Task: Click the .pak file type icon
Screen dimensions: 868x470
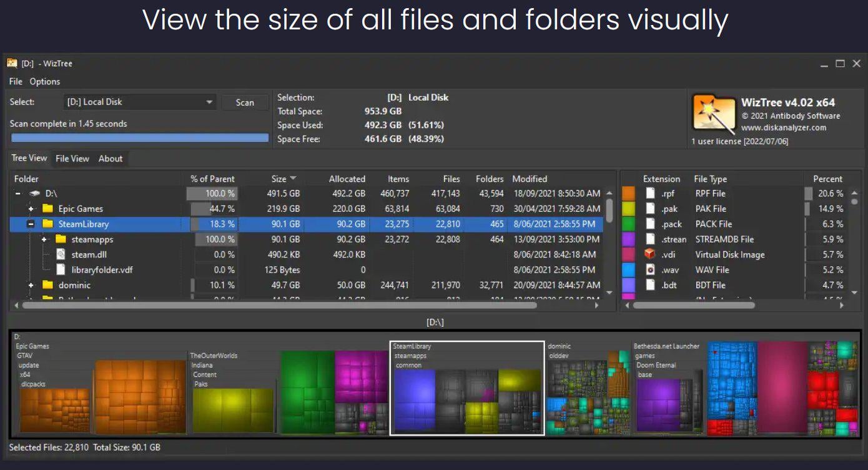Action: point(651,209)
